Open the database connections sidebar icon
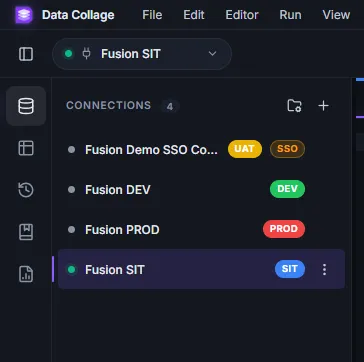Image resolution: width=364 pixels, height=362 pixels. coord(26,106)
